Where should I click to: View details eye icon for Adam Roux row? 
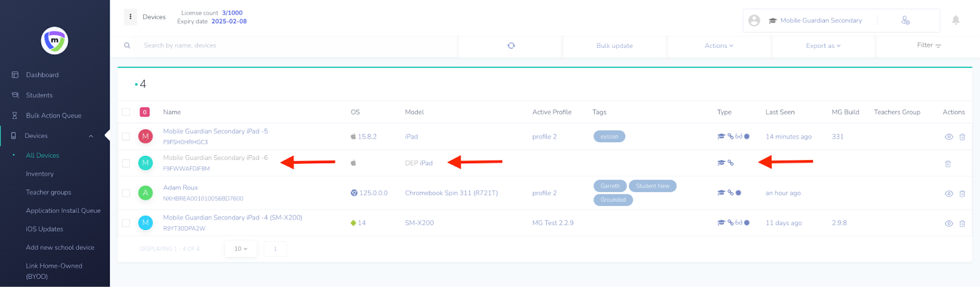(949, 193)
